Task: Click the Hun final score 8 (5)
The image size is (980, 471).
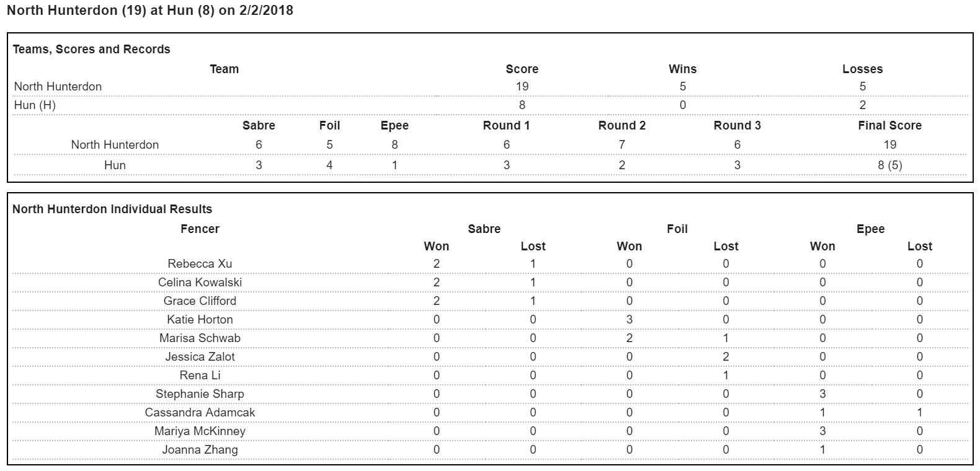Action: pos(889,165)
